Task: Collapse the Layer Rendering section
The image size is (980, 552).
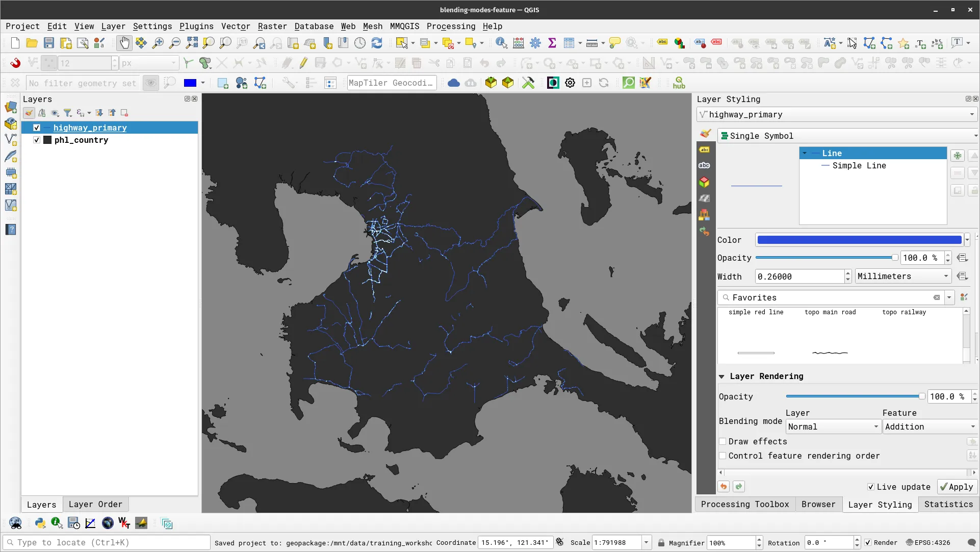Action: (x=723, y=376)
